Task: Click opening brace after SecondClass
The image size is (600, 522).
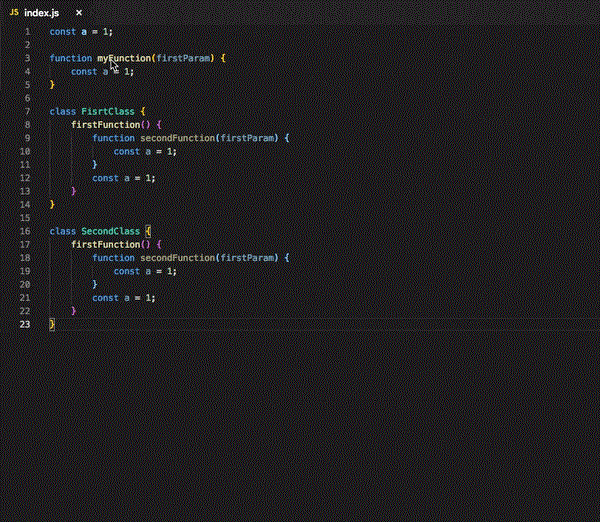Action: coord(148,231)
